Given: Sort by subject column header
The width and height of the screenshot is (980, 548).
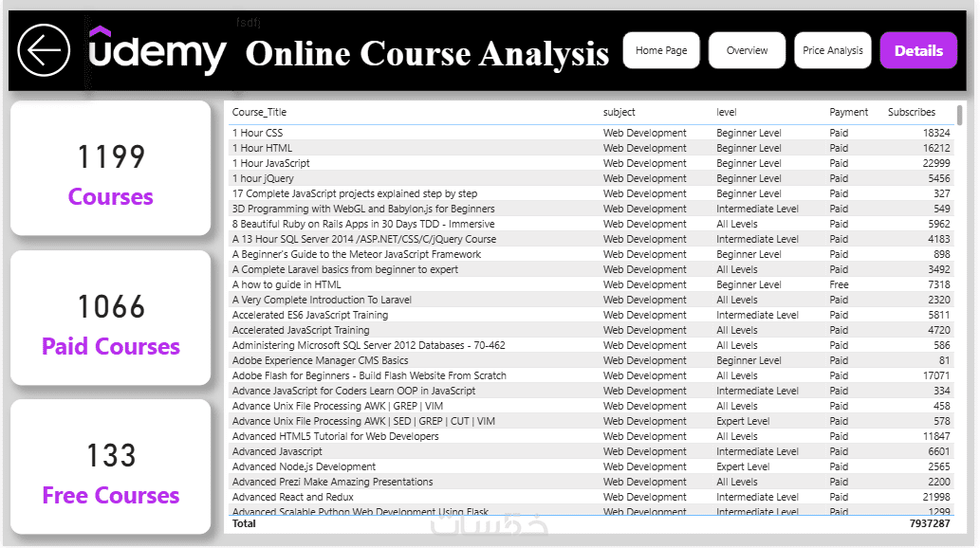Looking at the screenshot, I should click(619, 113).
